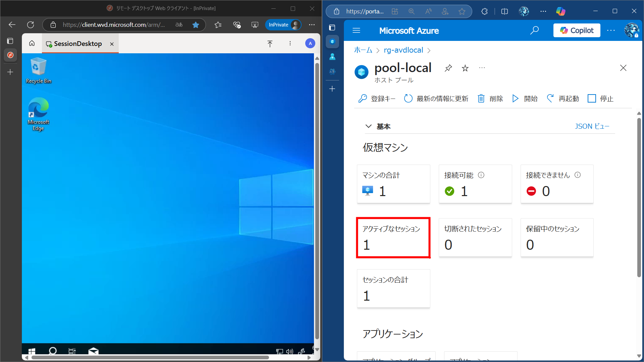The image size is (644, 362).
Task: Click the start (開始) play icon
Action: click(x=516, y=99)
